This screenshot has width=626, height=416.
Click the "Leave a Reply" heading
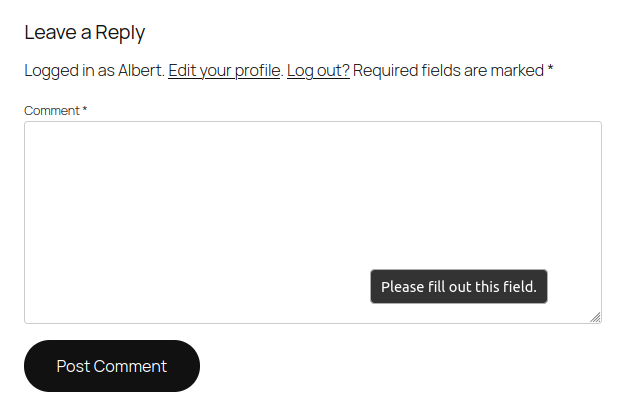(85, 32)
